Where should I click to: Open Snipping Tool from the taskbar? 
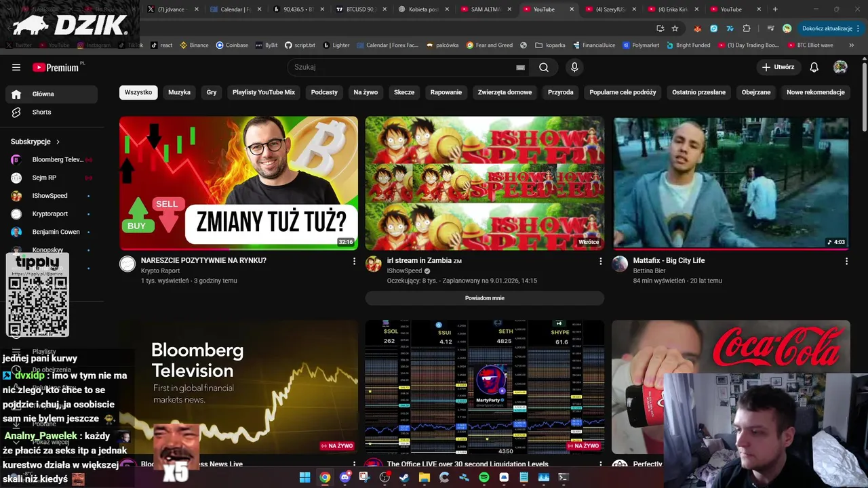365,477
